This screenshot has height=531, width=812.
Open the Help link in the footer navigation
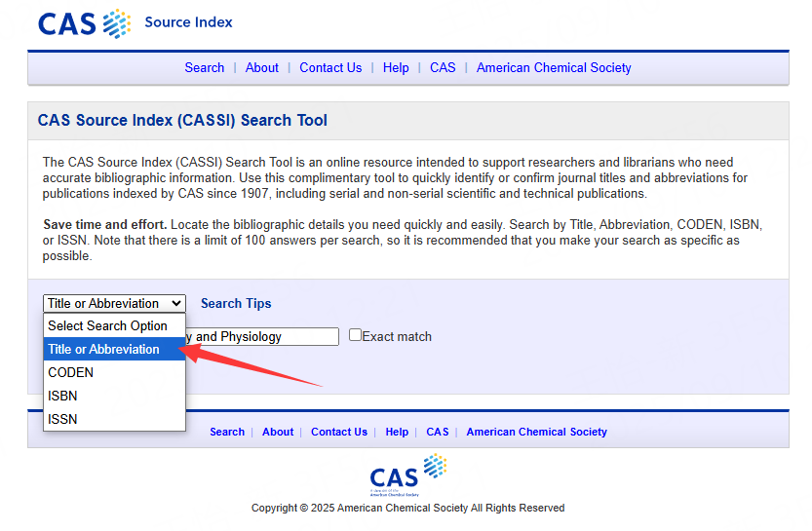coord(397,432)
